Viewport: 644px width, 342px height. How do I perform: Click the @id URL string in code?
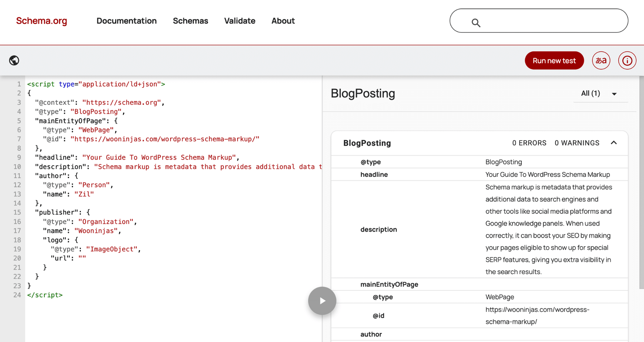pyautogui.click(x=165, y=139)
